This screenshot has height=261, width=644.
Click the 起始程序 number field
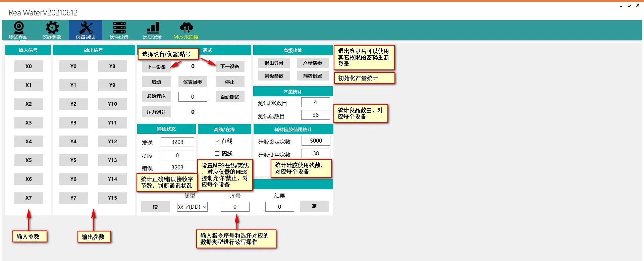coord(193,97)
